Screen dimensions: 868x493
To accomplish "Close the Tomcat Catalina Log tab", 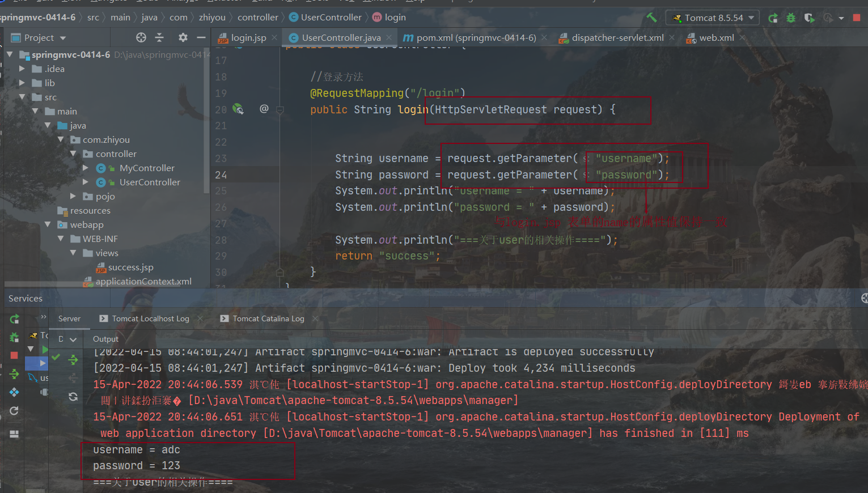I will [x=315, y=318].
